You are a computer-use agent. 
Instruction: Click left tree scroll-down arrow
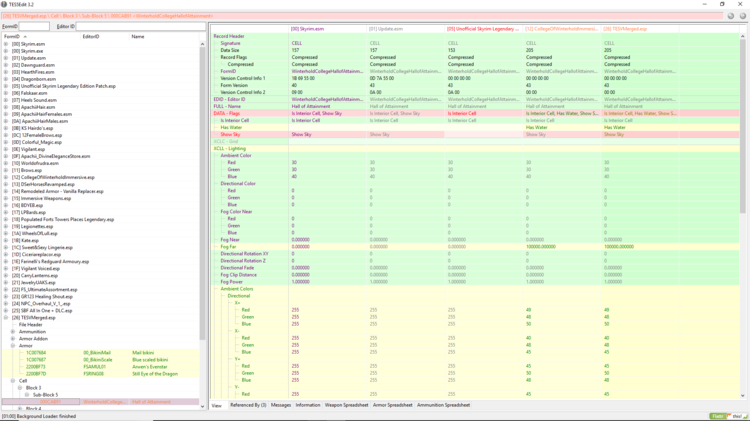pos(202,406)
